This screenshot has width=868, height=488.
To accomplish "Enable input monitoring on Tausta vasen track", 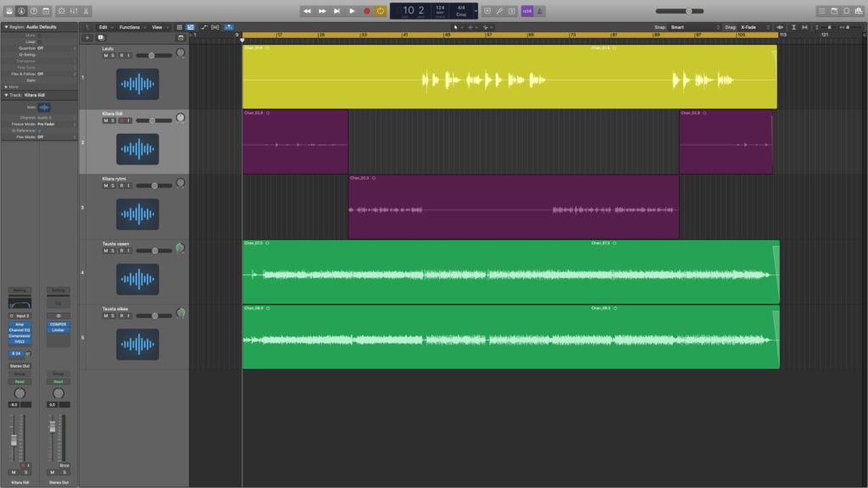I will pos(129,251).
